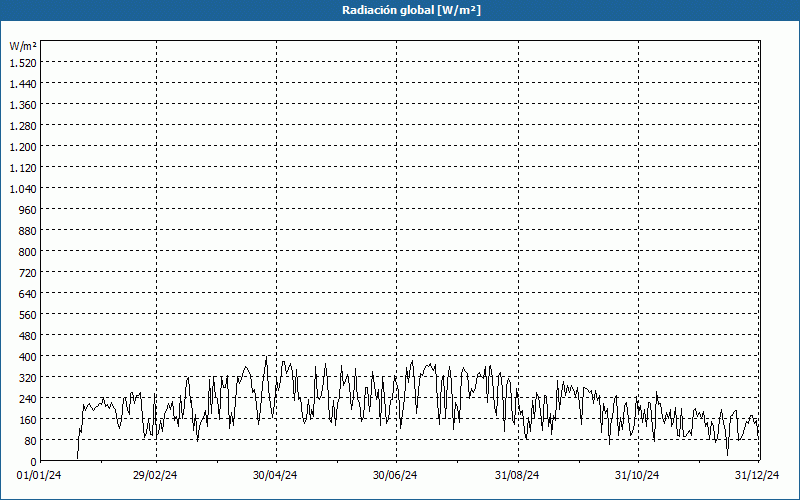Screen dimensions: 800x500
Task: Click the 400 y-axis label
Action: click(x=29, y=357)
